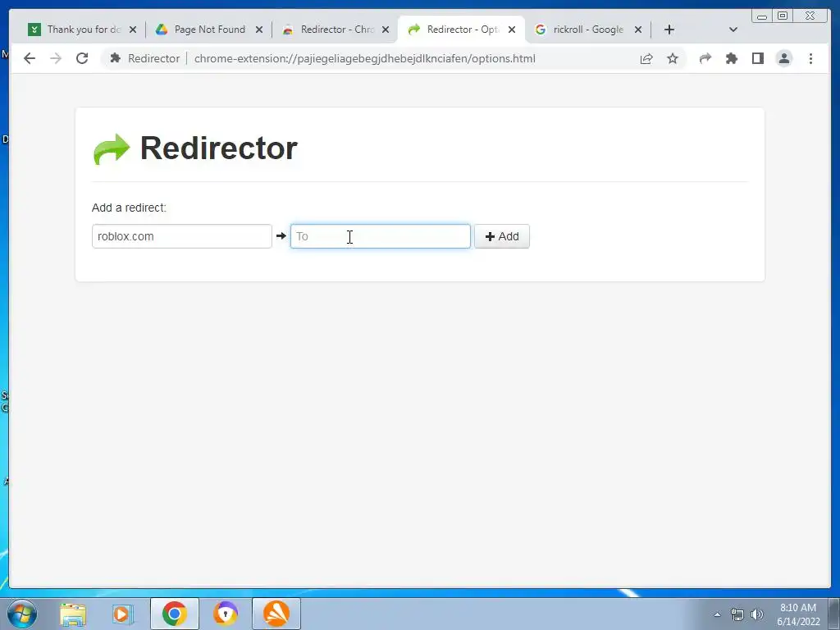Restore down the Chrome window
Screen dimensions: 840x630
[782, 16]
